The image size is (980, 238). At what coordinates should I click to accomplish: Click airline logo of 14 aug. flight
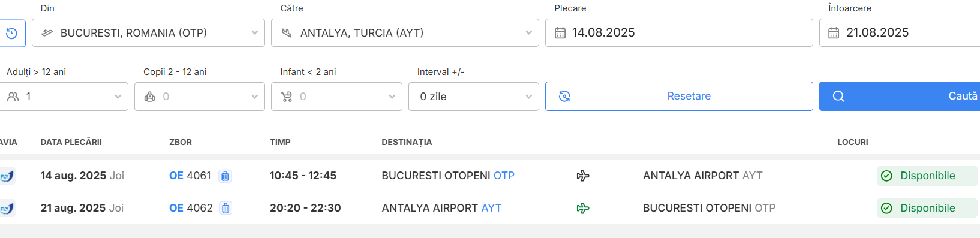tap(7, 176)
